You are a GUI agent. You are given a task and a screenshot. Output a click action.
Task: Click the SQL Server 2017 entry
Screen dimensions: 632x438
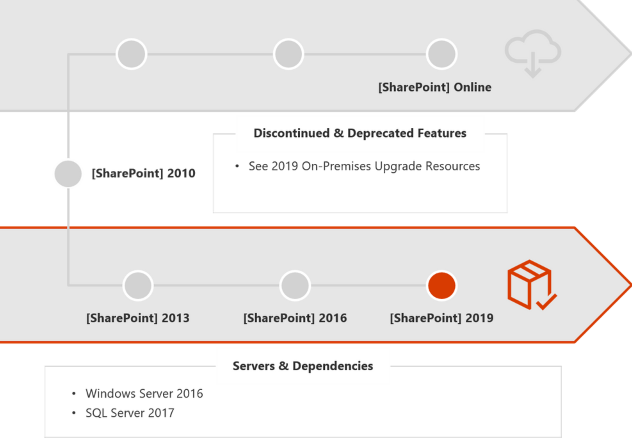130,413
